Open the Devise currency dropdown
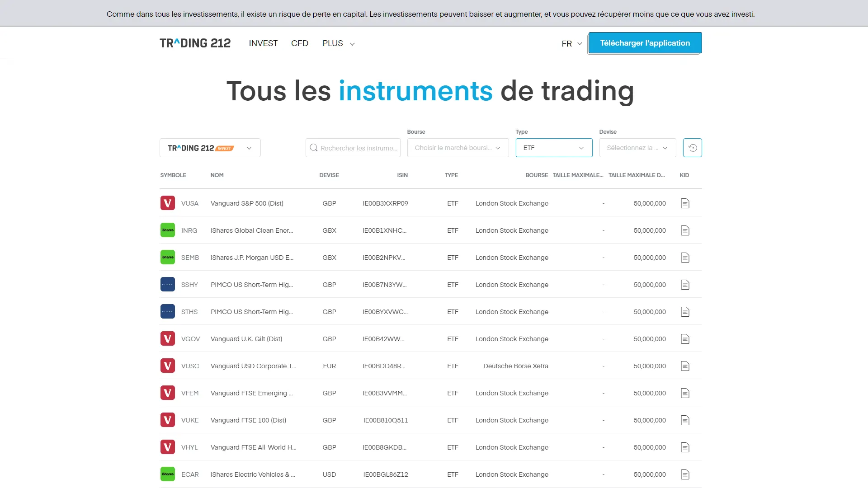868x488 pixels. point(637,148)
